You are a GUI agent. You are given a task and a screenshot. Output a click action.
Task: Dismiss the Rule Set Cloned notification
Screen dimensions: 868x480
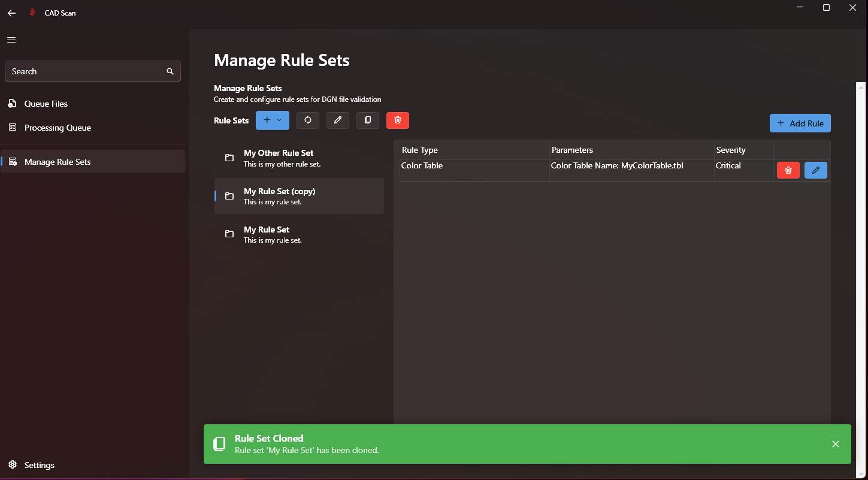click(836, 444)
